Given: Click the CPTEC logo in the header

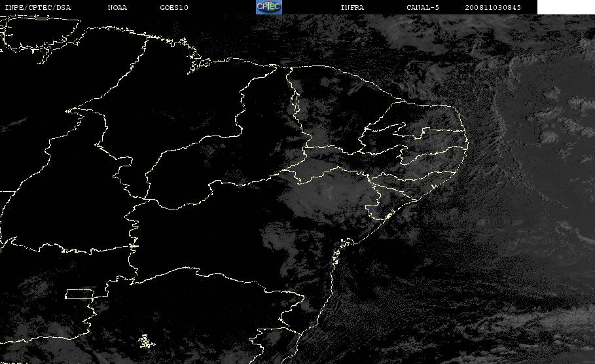Looking at the screenshot, I should (x=268, y=7).
